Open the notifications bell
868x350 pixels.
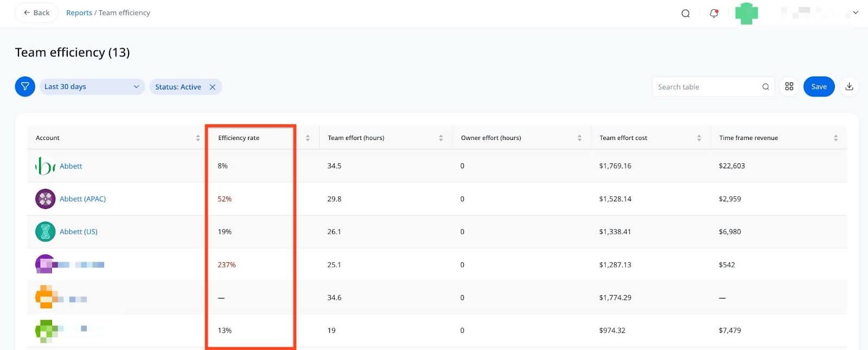click(714, 13)
